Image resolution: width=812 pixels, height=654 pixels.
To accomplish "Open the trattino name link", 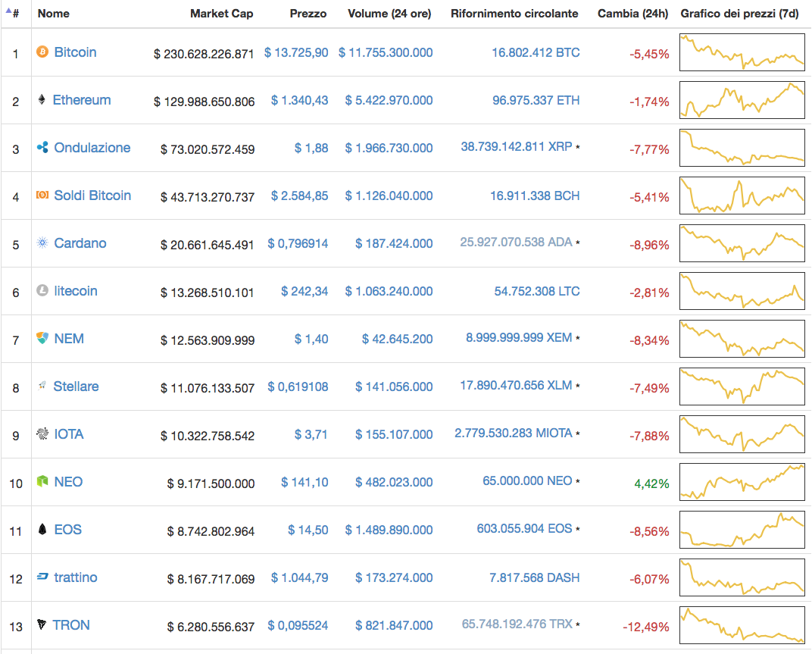I will coord(76,577).
